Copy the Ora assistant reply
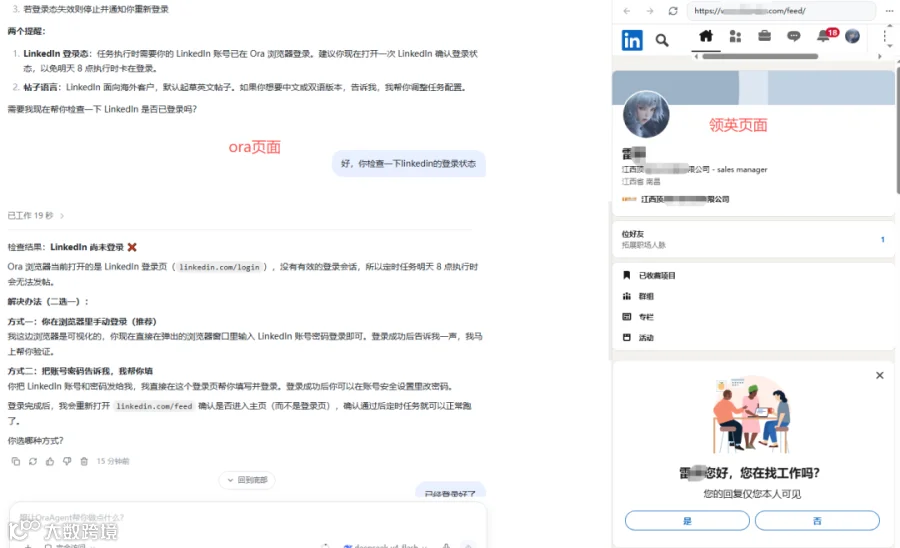 click(x=15, y=461)
